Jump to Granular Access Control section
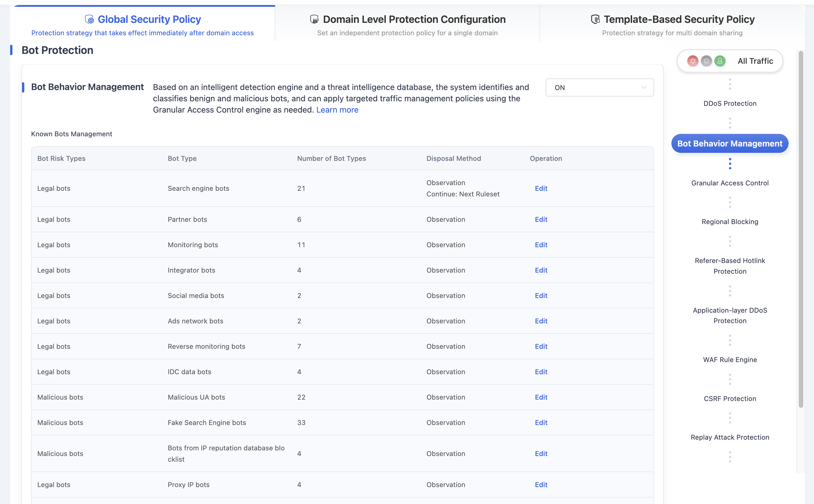This screenshot has height=504, width=814. pyautogui.click(x=730, y=183)
